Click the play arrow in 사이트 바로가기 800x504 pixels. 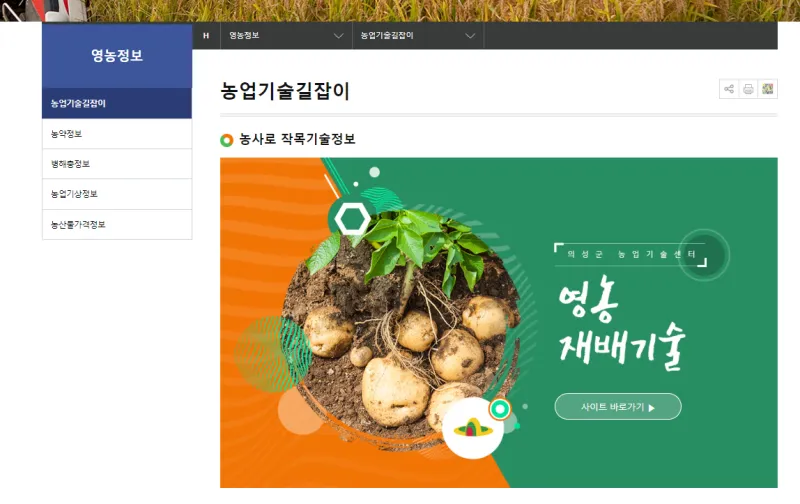(x=652, y=408)
